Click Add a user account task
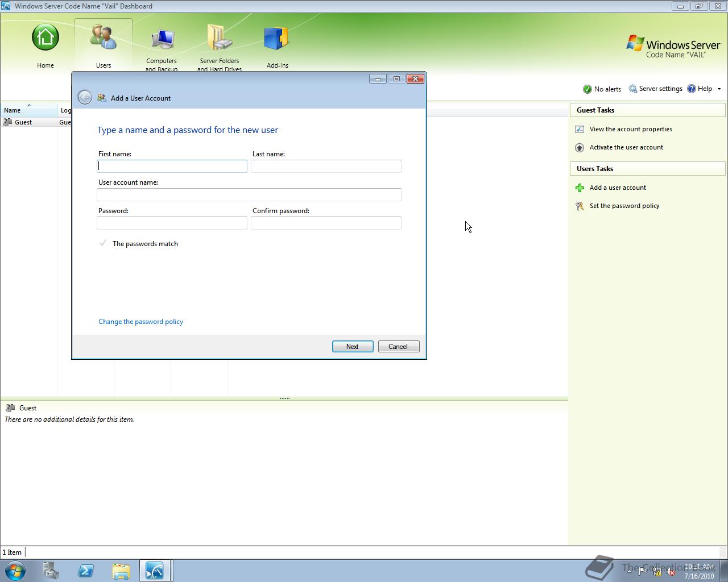The image size is (728, 582). (618, 188)
